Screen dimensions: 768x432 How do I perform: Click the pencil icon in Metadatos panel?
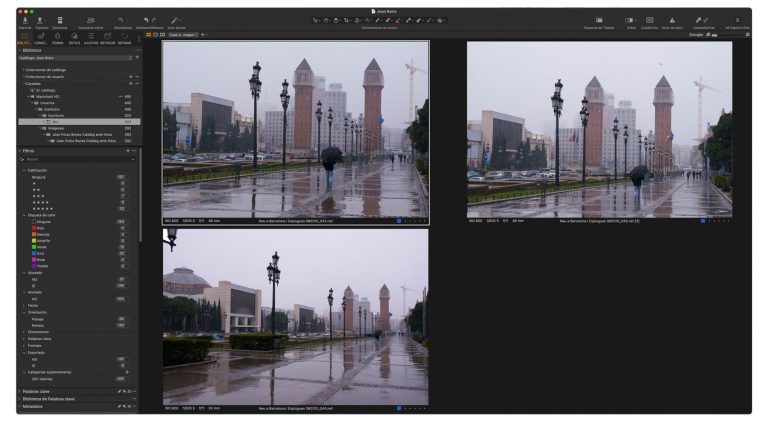[x=119, y=407]
